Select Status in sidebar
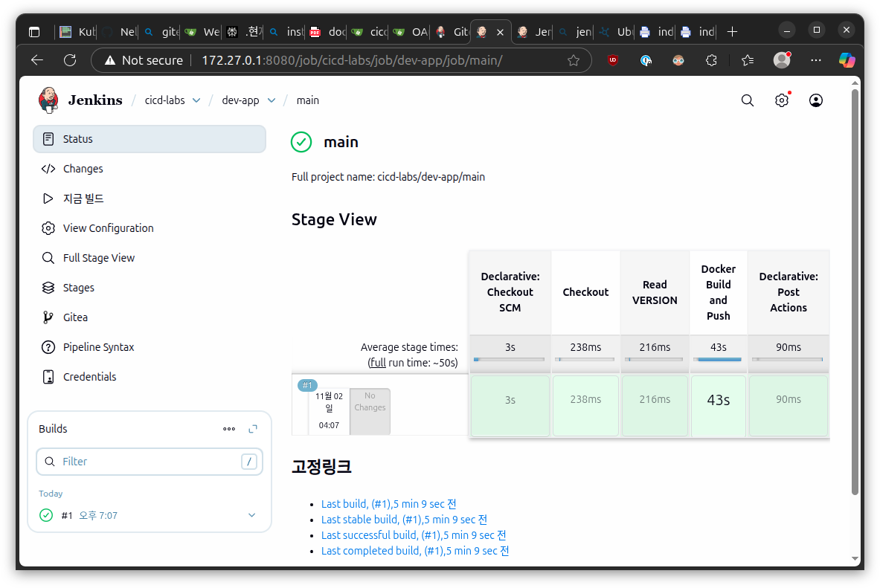This screenshot has height=588, width=880. pyautogui.click(x=150, y=139)
